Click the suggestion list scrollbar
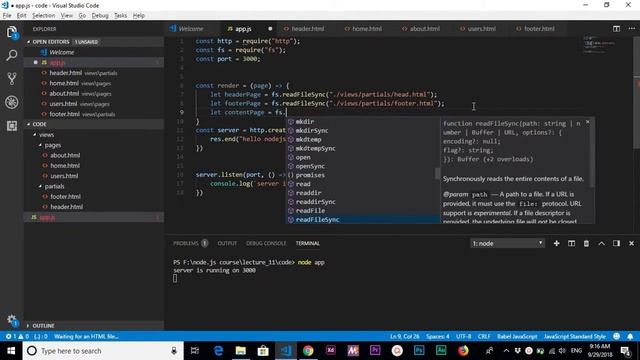 (x=438, y=173)
